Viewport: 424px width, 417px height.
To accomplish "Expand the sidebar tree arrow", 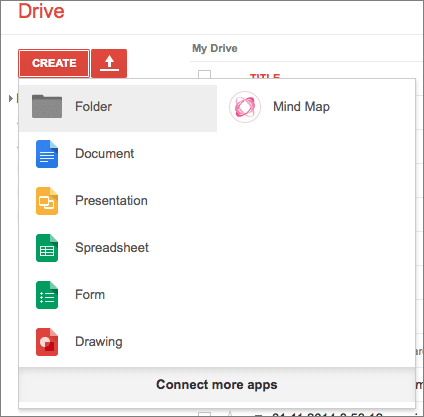I will point(11,98).
